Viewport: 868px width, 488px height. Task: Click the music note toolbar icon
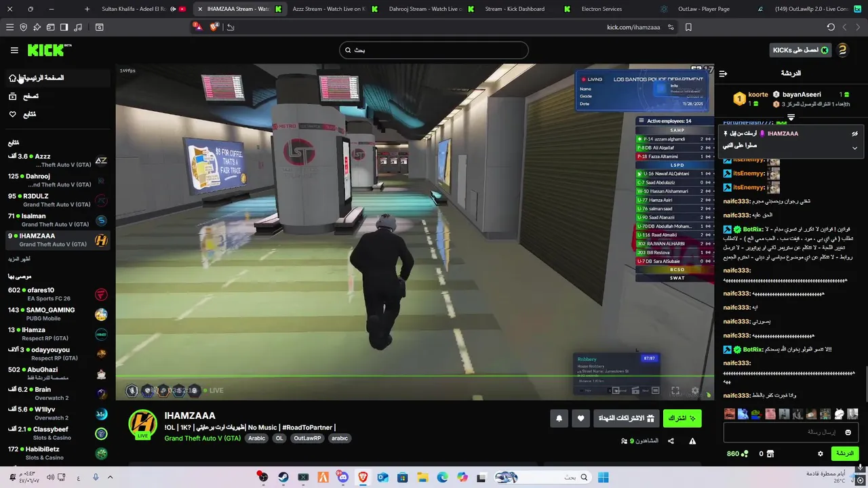click(77, 27)
